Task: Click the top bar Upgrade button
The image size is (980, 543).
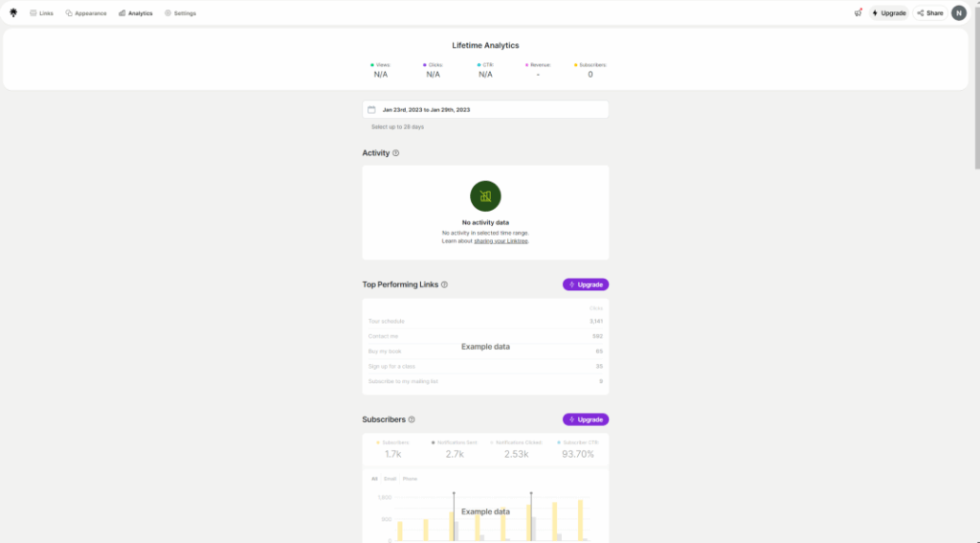Action: (889, 13)
